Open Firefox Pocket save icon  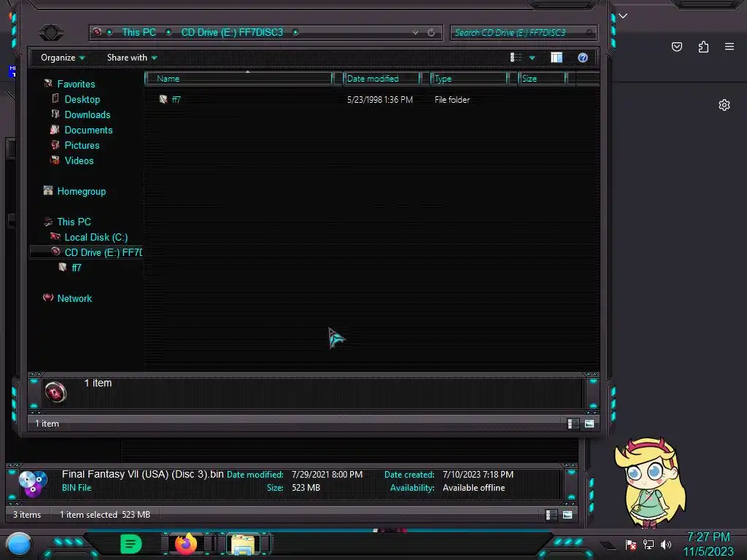[676, 47]
